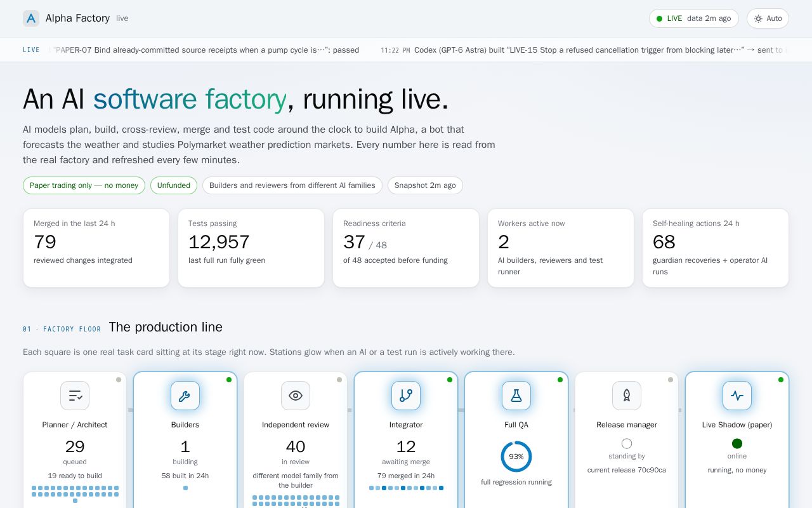Image resolution: width=812 pixels, height=508 pixels.
Task: Click the text '58 built in 24h'
Action: point(185,476)
